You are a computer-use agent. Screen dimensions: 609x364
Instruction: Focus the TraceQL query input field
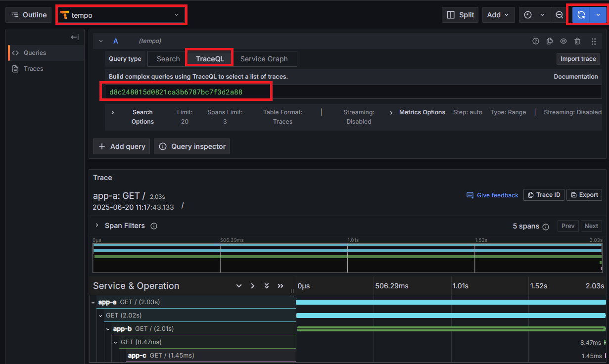pos(353,92)
